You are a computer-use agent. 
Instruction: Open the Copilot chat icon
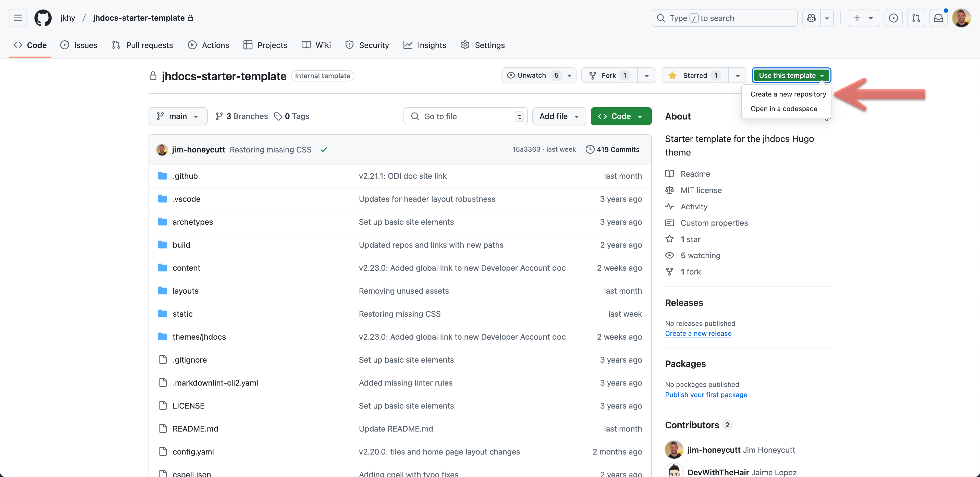[x=811, y=18]
